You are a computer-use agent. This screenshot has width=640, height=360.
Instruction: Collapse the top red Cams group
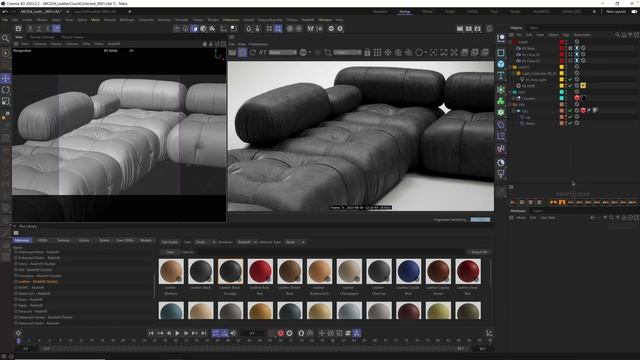click(510, 42)
